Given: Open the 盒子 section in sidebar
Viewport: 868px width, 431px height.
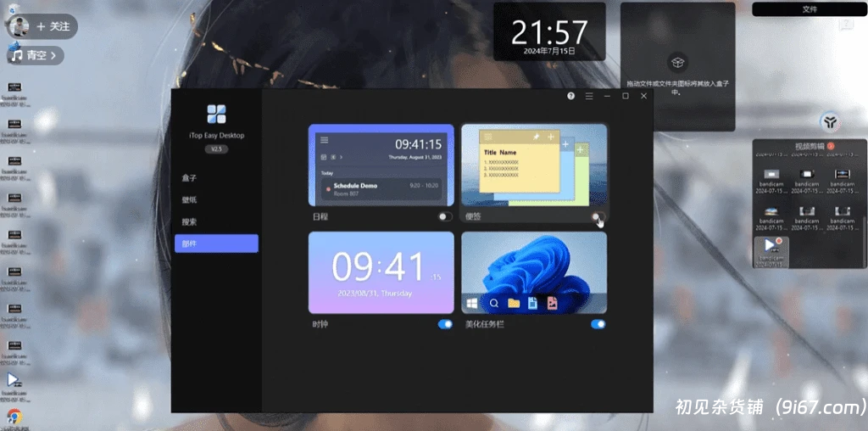Looking at the screenshot, I should coord(216,178).
